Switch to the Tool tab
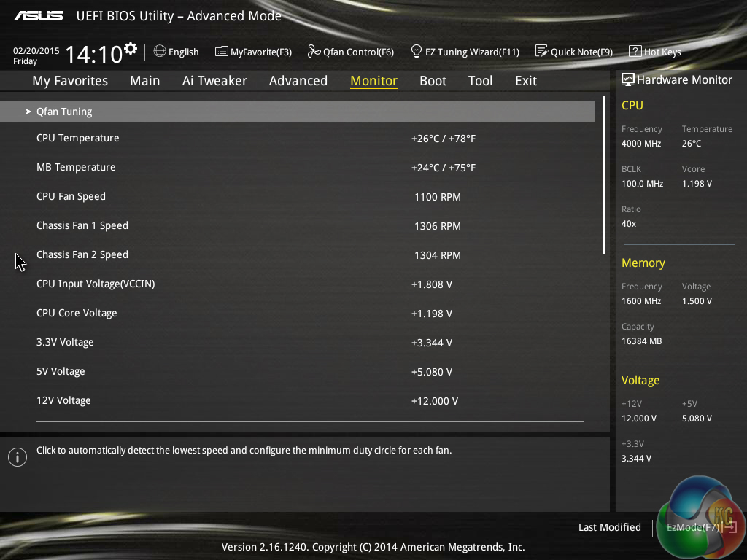The height and width of the screenshot is (560, 747). coord(480,81)
